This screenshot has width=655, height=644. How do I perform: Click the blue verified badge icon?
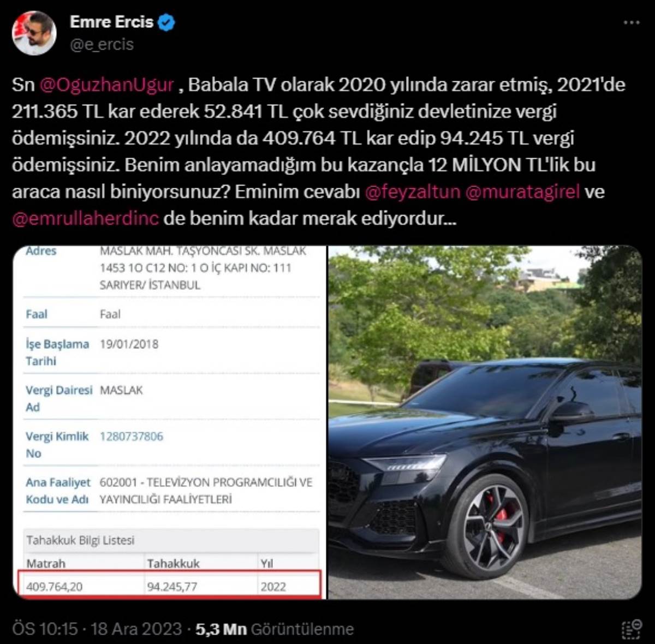166,22
